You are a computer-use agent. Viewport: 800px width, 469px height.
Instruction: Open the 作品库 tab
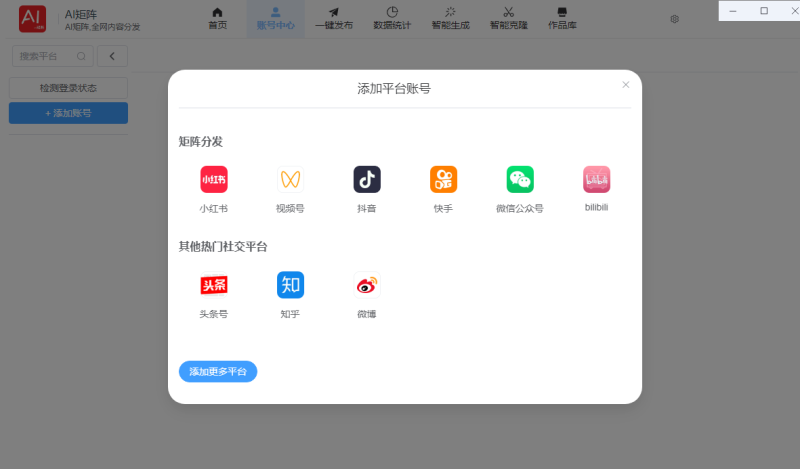click(x=562, y=19)
